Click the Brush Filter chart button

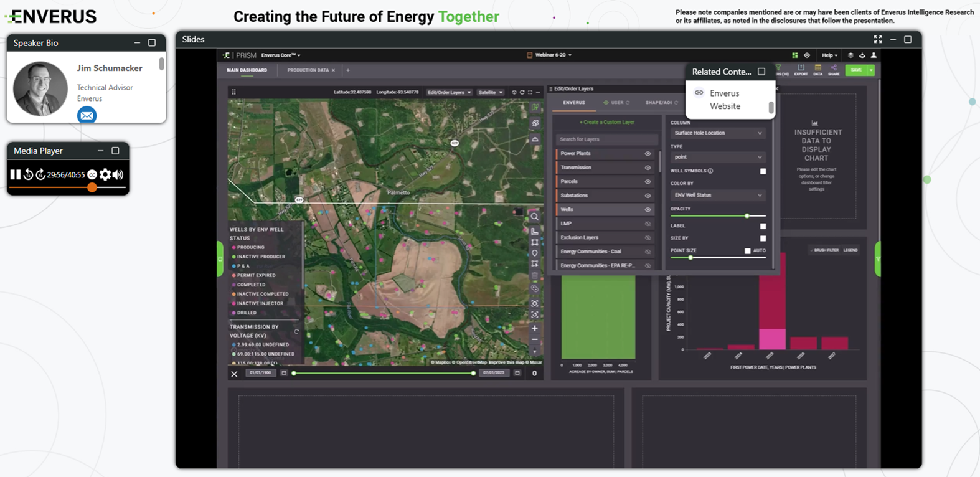[x=825, y=250]
